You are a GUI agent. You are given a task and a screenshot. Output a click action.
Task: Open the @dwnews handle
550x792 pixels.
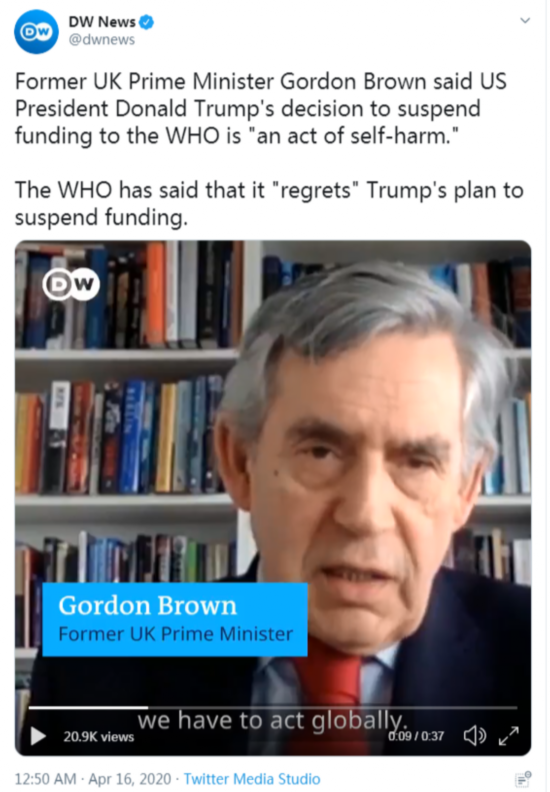point(102,39)
